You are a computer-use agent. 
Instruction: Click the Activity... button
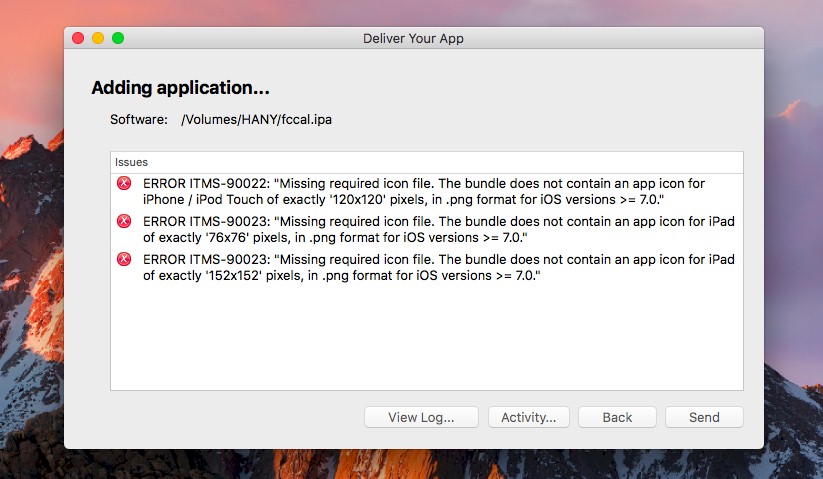529,417
